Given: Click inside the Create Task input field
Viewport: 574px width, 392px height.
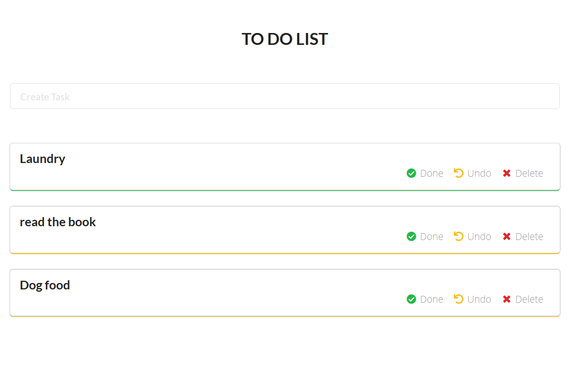Looking at the screenshot, I should point(284,96).
